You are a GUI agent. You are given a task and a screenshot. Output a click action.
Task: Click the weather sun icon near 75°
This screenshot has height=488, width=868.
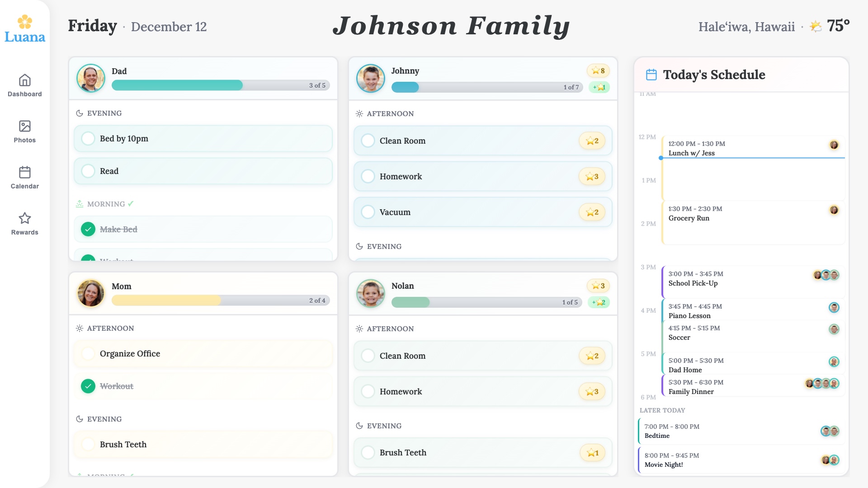(815, 26)
